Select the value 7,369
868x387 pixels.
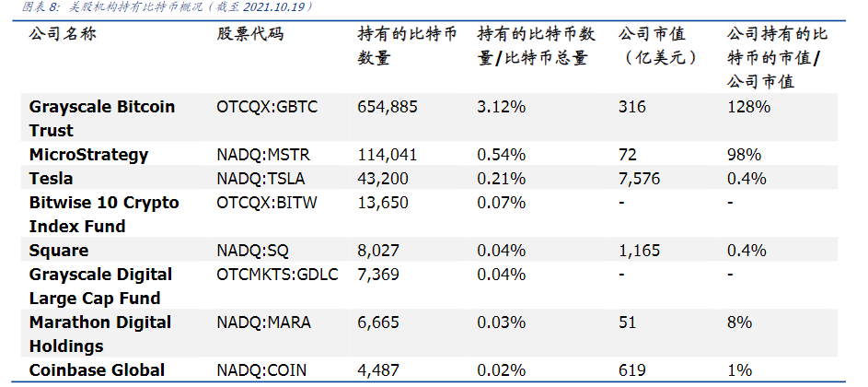[378, 275]
